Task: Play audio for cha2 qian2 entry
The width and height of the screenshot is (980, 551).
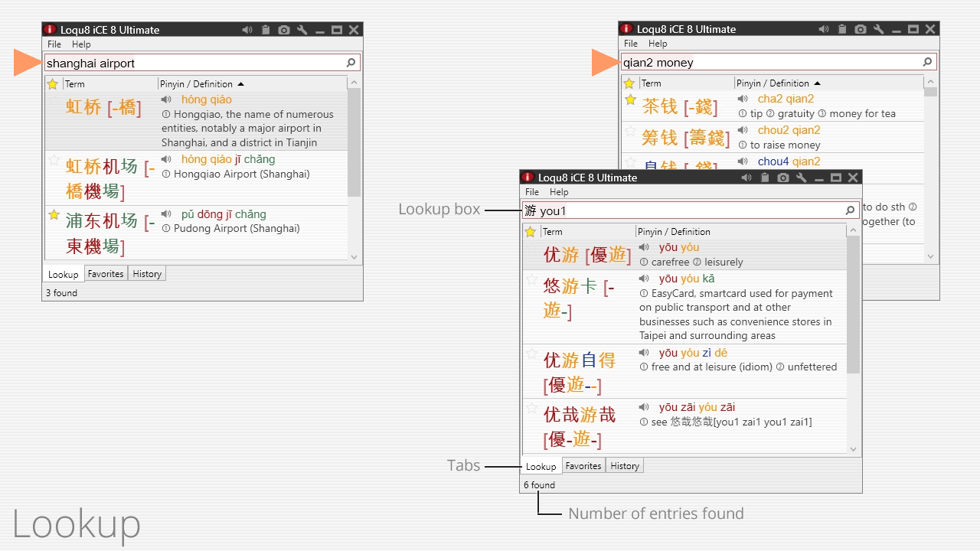Action: (743, 99)
